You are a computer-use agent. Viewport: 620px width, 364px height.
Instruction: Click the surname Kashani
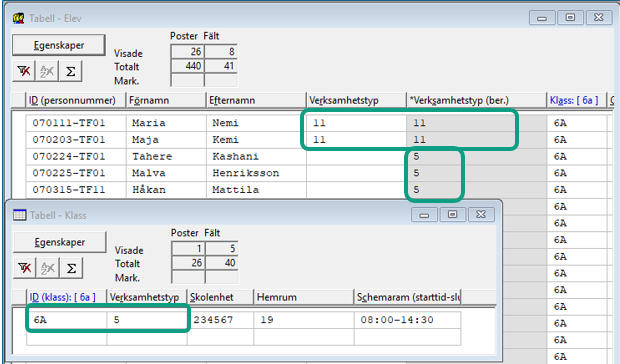click(x=236, y=157)
